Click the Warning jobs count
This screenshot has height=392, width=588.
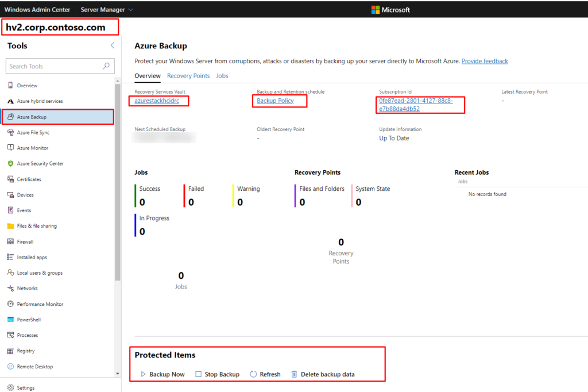[240, 202]
